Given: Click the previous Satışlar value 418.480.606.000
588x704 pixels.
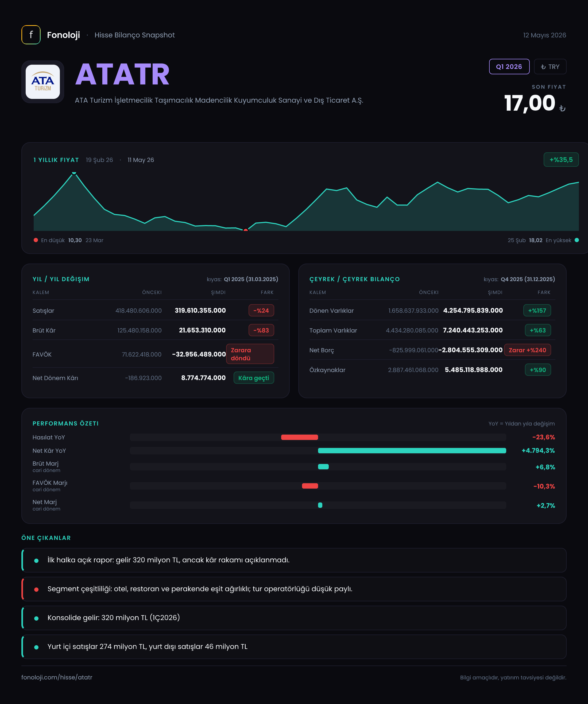Looking at the screenshot, I should click(138, 311).
